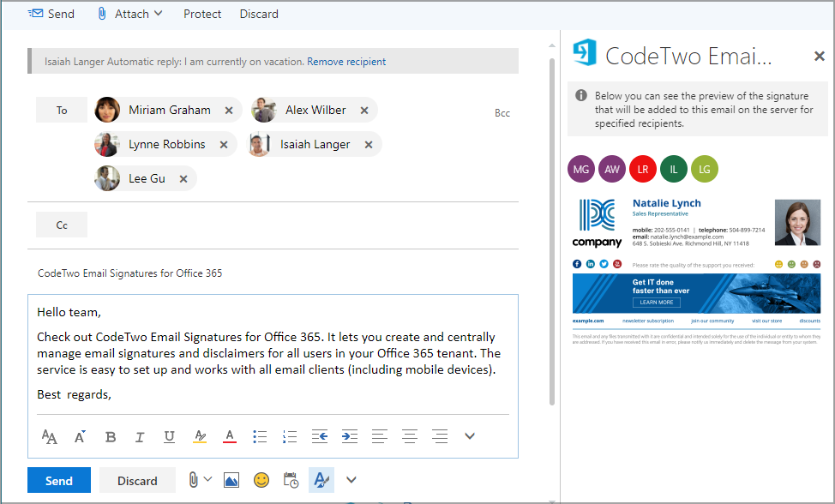This screenshot has width=835, height=504.
Task: Click the Twitter icon in signature
Action: tap(604, 264)
